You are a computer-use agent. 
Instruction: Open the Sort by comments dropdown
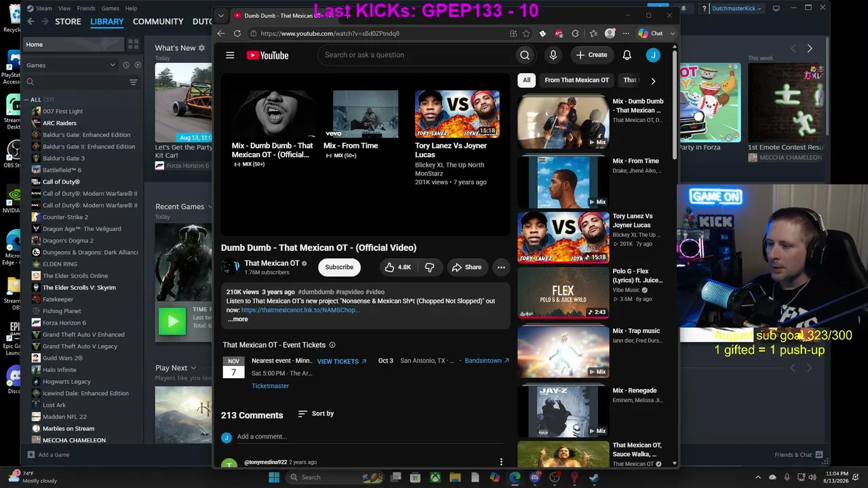pyautogui.click(x=316, y=413)
